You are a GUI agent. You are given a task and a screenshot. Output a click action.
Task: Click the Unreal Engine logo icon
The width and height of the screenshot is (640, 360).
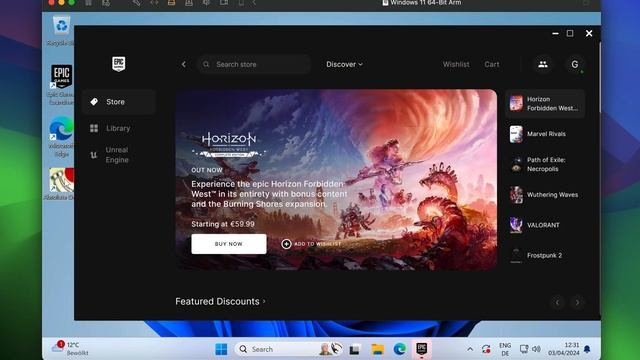93,155
